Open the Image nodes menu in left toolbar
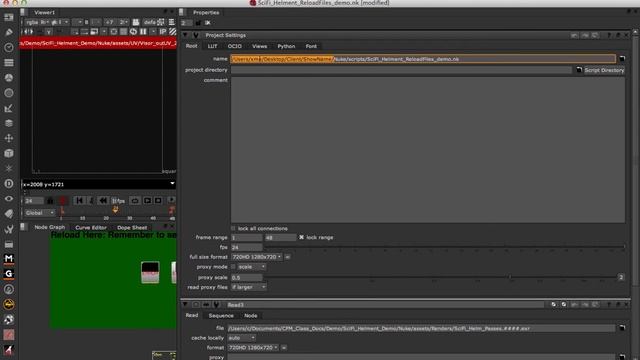Viewport: 640px width, 360px height. click(x=9, y=18)
